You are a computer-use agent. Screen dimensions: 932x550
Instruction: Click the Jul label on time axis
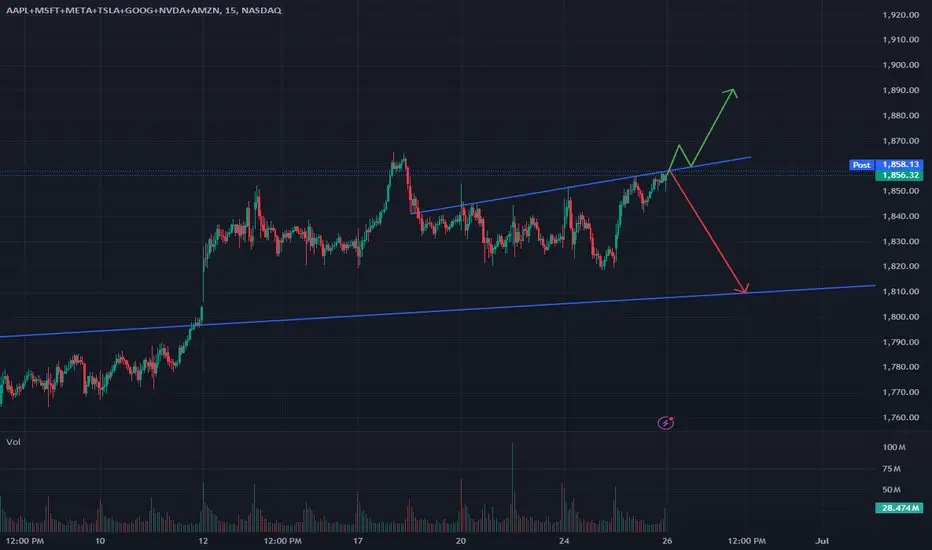coord(822,541)
